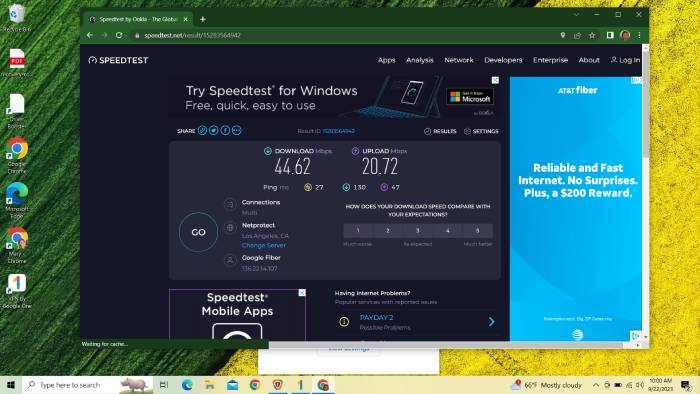Viewport: 700px width, 394px height.
Task: Open the Developers menu
Action: coord(503,60)
